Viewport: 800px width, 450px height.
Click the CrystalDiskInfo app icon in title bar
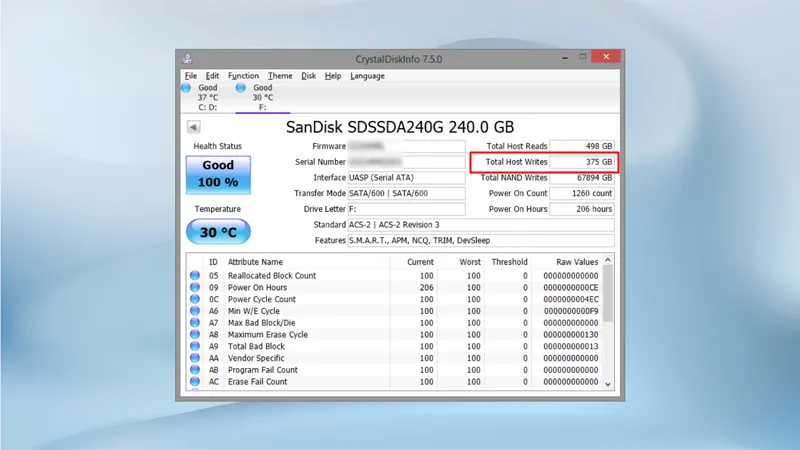point(187,59)
